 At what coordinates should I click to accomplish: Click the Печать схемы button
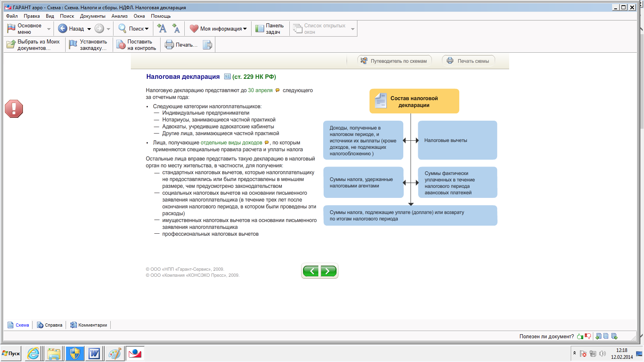[x=469, y=61]
